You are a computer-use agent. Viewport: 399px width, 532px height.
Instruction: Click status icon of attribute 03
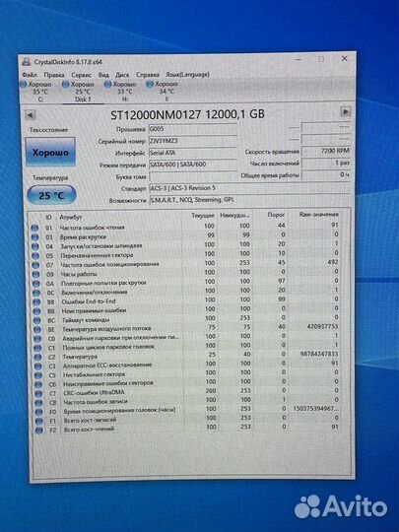[34, 237]
